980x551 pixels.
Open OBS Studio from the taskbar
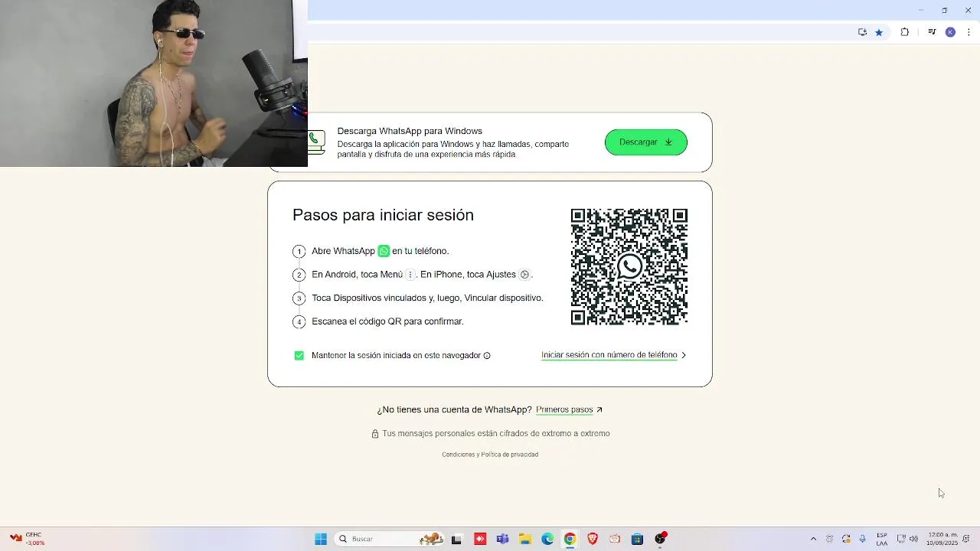click(x=660, y=539)
